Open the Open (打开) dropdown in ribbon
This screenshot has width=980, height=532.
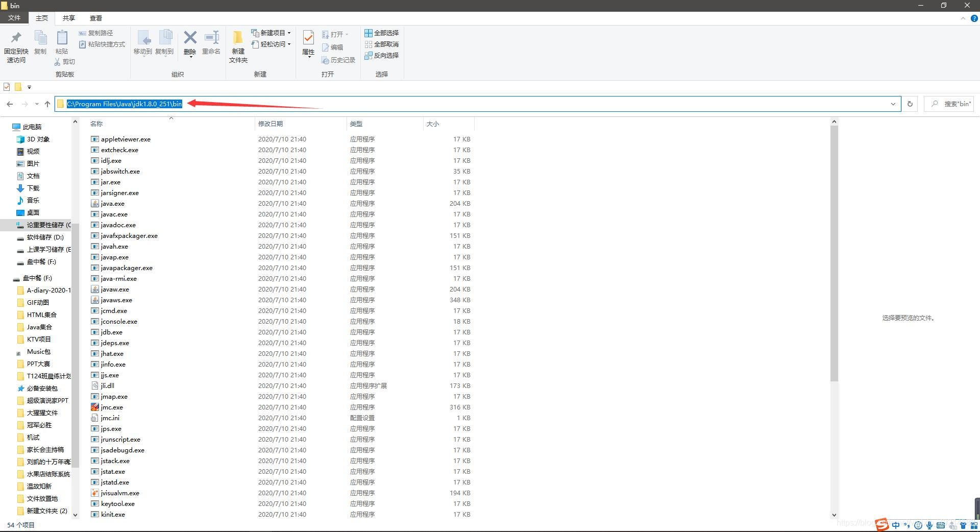click(335, 35)
